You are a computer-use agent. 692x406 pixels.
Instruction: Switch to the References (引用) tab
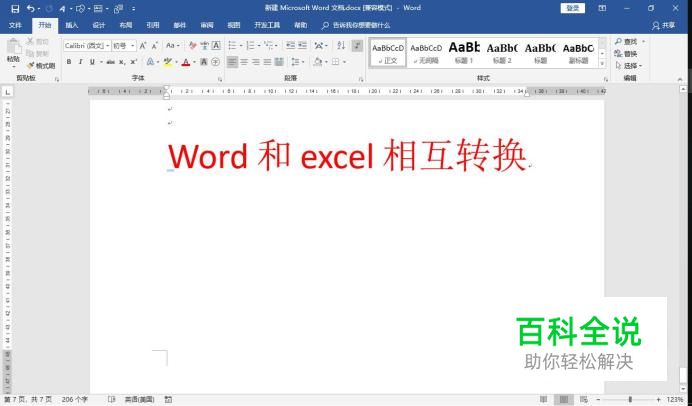[x=153, y=26]
